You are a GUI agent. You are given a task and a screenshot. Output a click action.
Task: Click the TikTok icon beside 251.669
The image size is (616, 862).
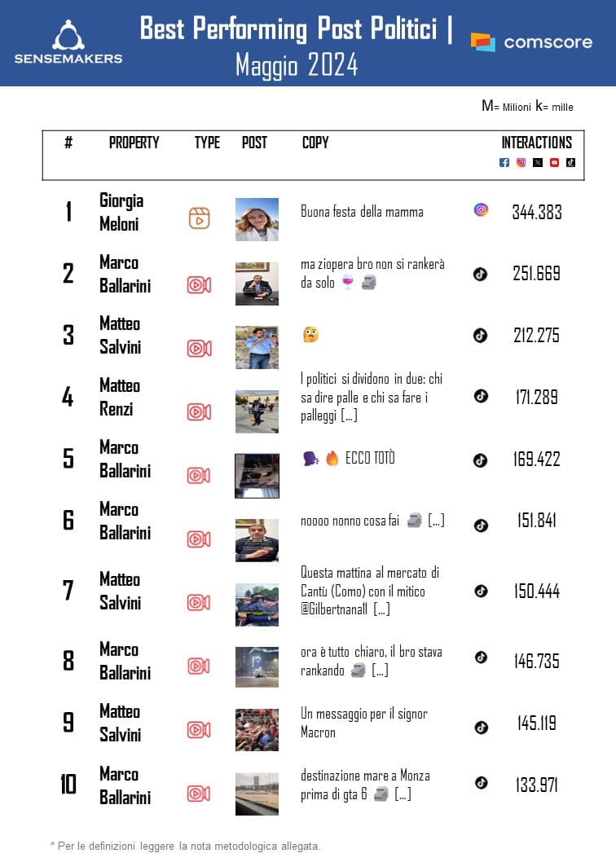pos(481,274)
